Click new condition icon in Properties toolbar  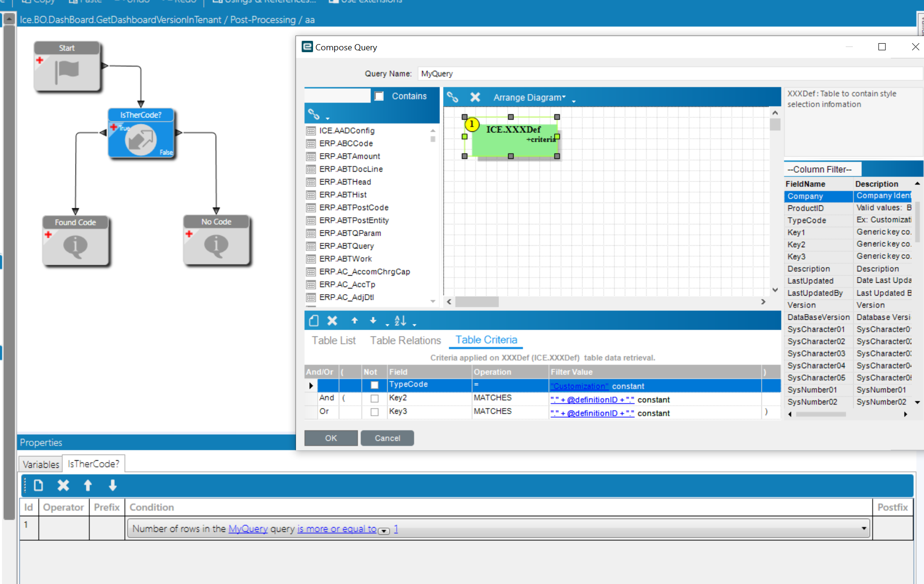[38, 485]
